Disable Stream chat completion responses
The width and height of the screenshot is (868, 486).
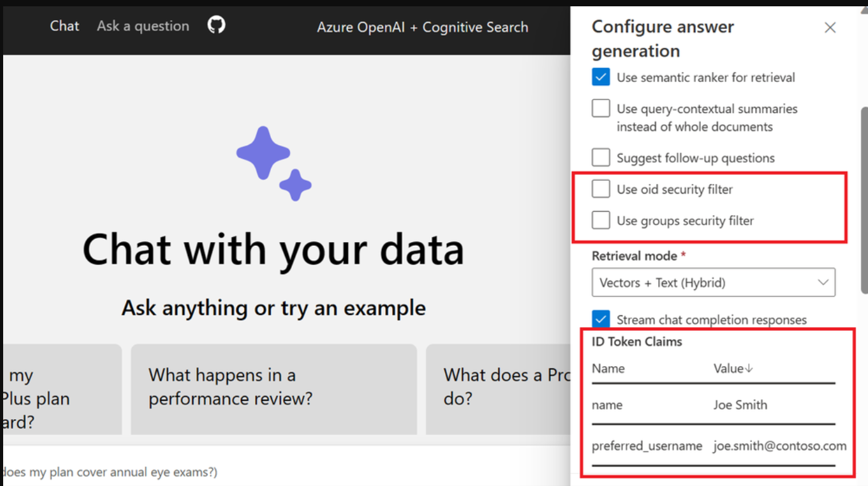click(x=601, y=319)
